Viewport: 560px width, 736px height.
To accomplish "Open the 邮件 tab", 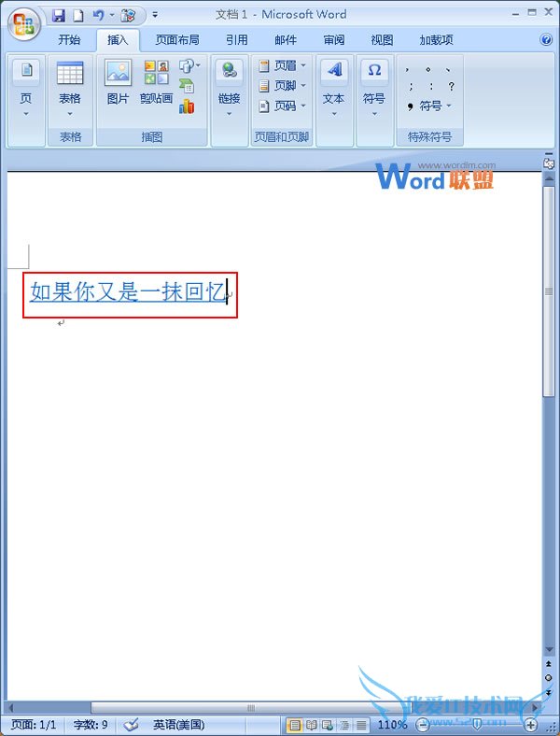I will coord(286,40).
